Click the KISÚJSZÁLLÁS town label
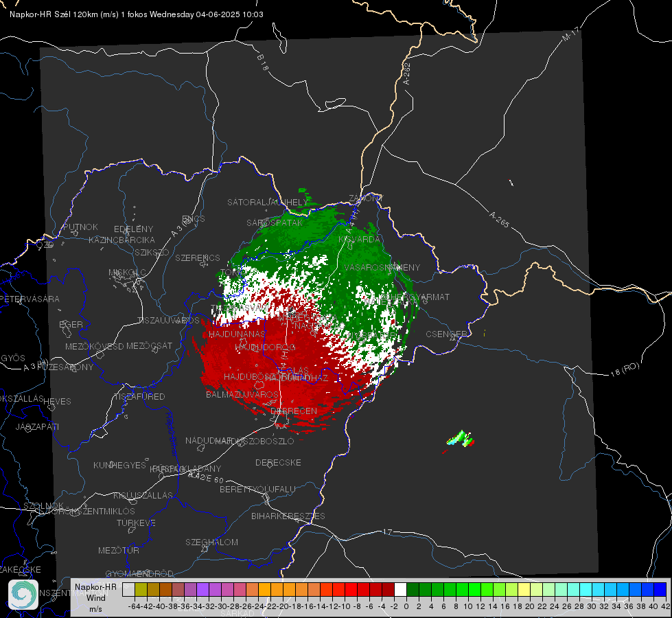Viewport: 672px width, 618px height. (143, 495)
